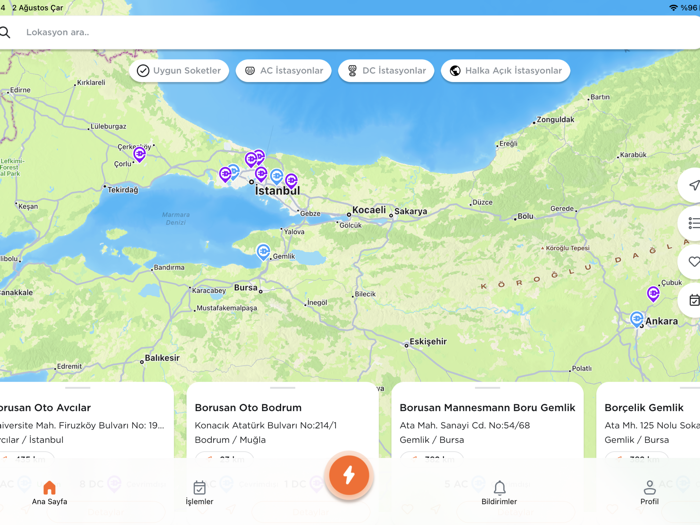Toggle the Halka Açık İstasyonlar filter

(x=505, y=71)
